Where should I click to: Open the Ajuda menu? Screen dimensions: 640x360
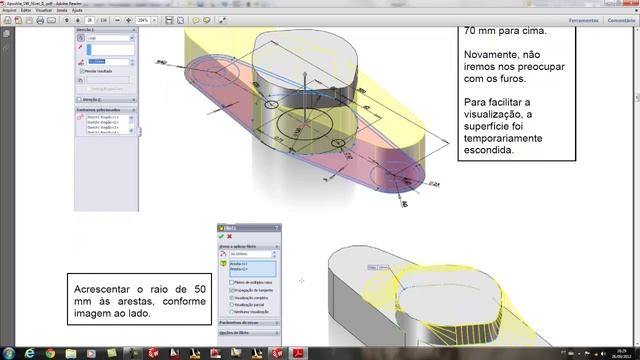coord(77,10)
